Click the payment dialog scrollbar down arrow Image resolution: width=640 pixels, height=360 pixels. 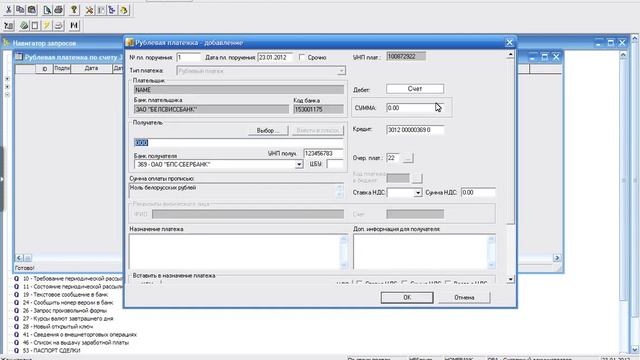coord(510,280)
